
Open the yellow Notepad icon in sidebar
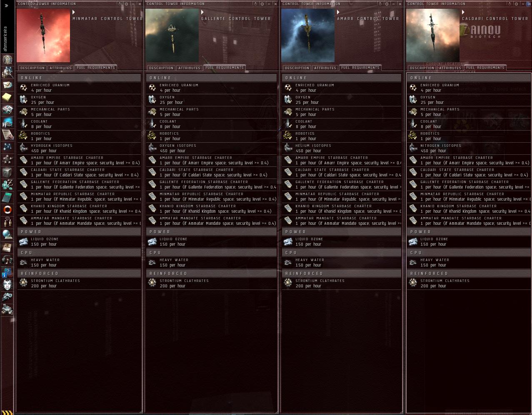(x=7, y=97)
